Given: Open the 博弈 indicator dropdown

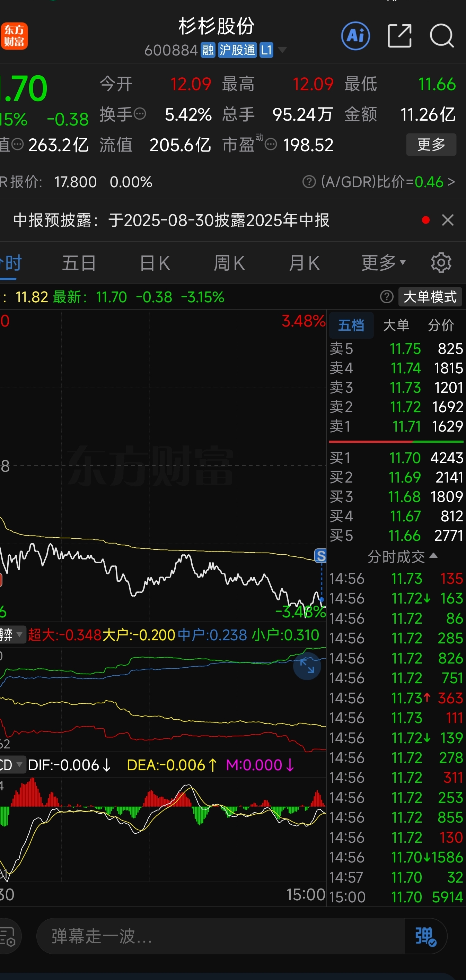Looking at the screenshot, I should [x=12, y=635].
